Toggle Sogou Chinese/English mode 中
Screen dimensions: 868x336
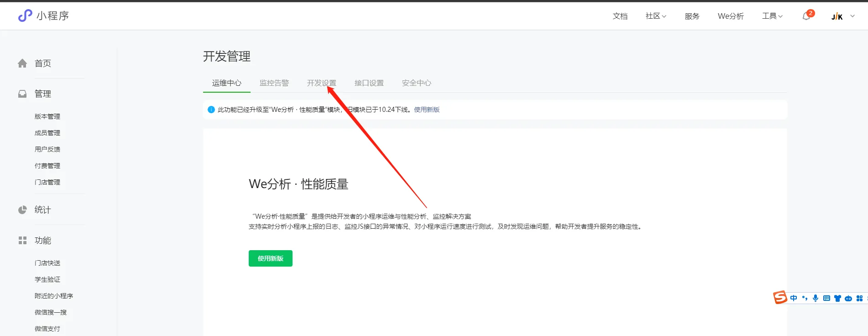click(794, 298)
